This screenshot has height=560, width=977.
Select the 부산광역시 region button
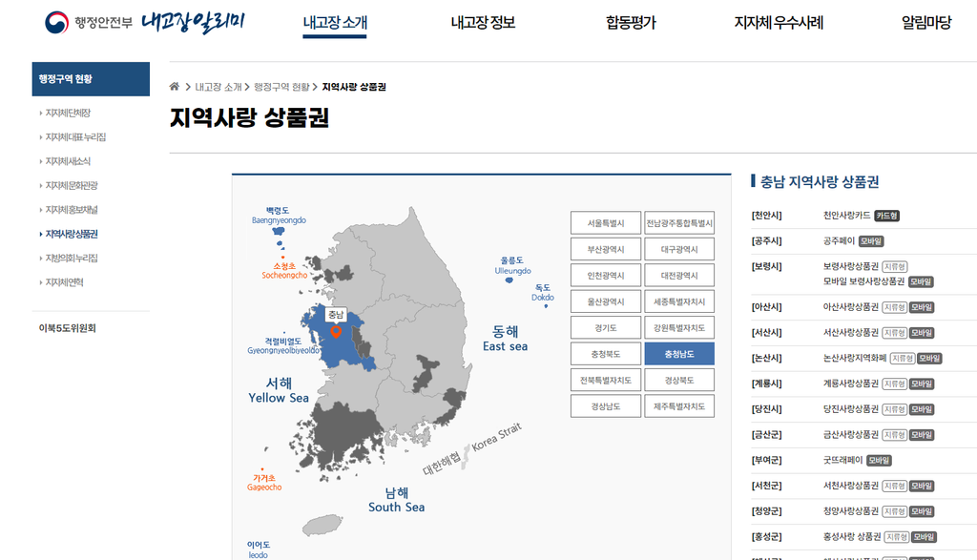click(x=606, y=249)
